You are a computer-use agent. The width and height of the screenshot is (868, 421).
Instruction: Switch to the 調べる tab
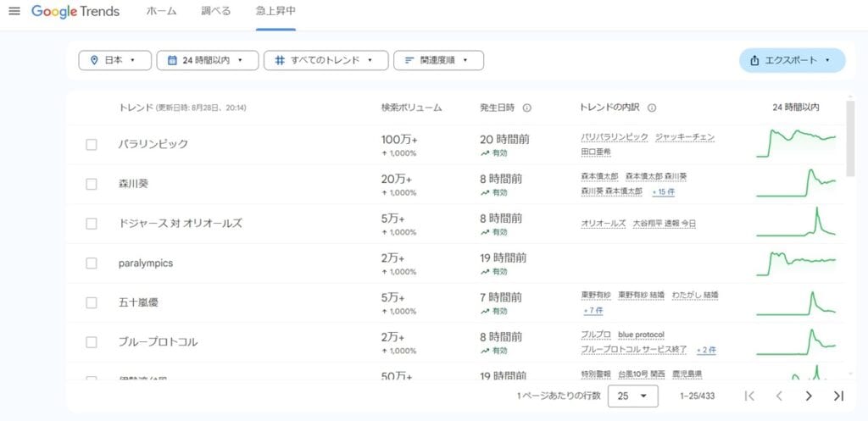[x=216, y=12]
